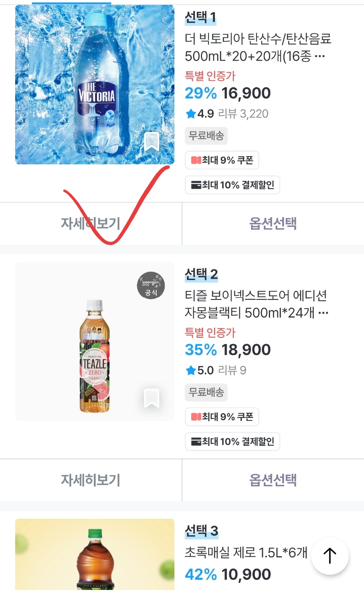Open 자세히보기 details for The Victoria product
This screenshot has width=364, height=595.
click(x=90, y=223)
